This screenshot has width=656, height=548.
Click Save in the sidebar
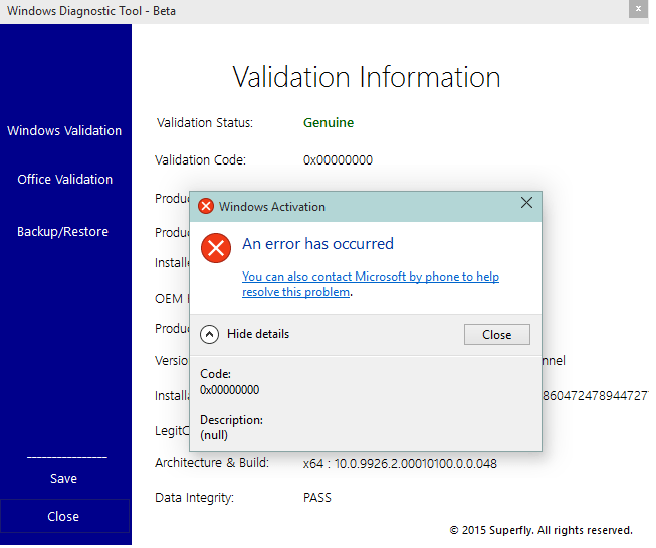63,478
